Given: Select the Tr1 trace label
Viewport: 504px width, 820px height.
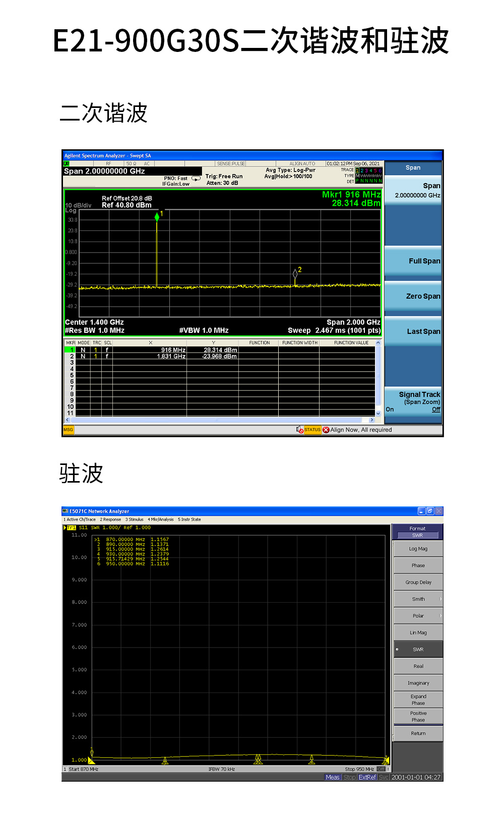Looking at the screenshot, I should click(x=71, y=528).
